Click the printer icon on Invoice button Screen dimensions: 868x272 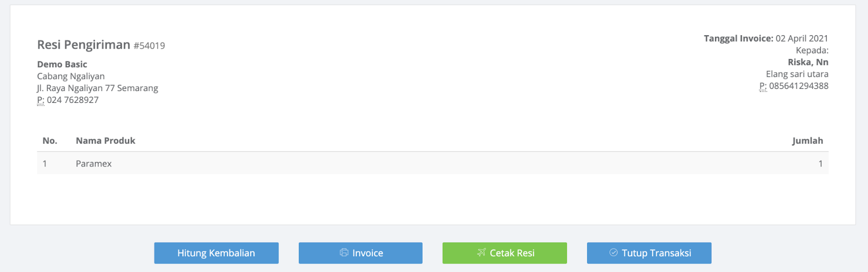pos(344,252)
